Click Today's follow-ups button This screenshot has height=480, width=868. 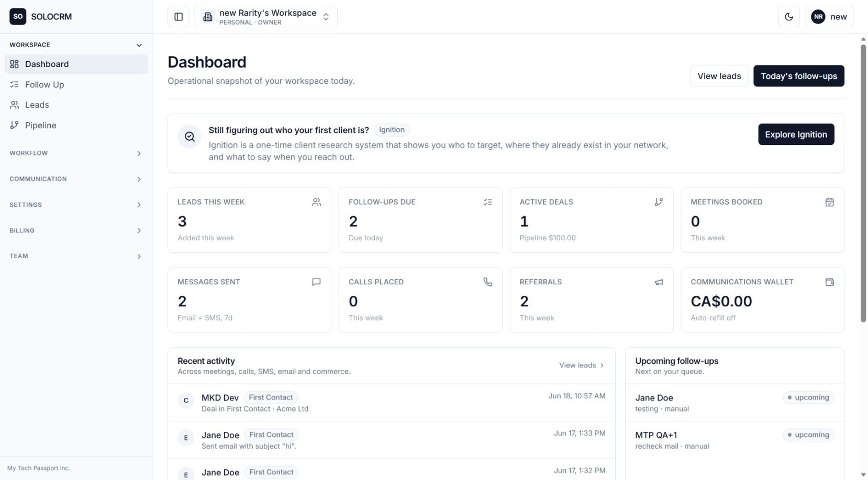(798, 76)
